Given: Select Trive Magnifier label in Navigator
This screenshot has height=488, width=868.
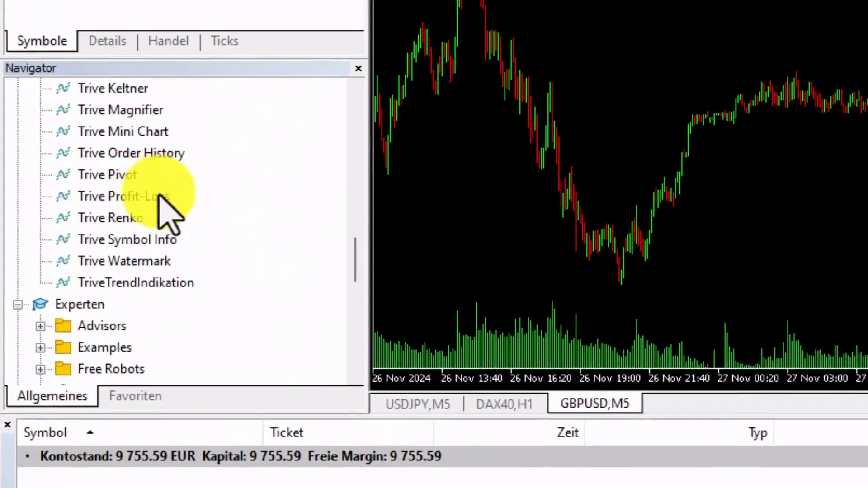Looking at the screenshot, I should 120,110.
